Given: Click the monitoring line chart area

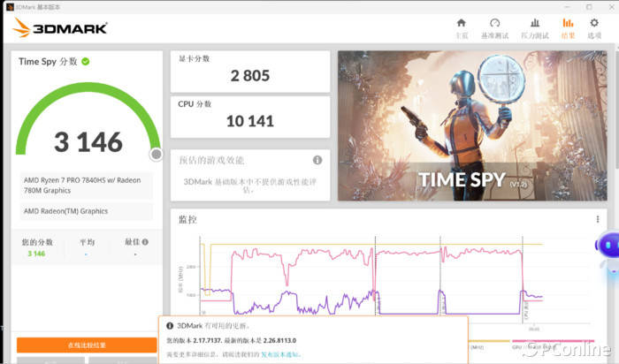Looking at the screenshot, I should [371, 283].
